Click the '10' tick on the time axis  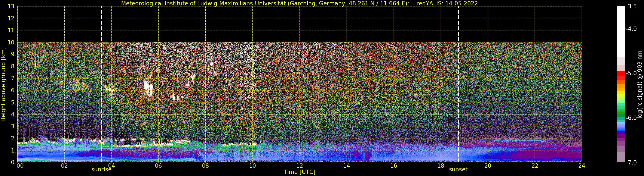(252, 166)
